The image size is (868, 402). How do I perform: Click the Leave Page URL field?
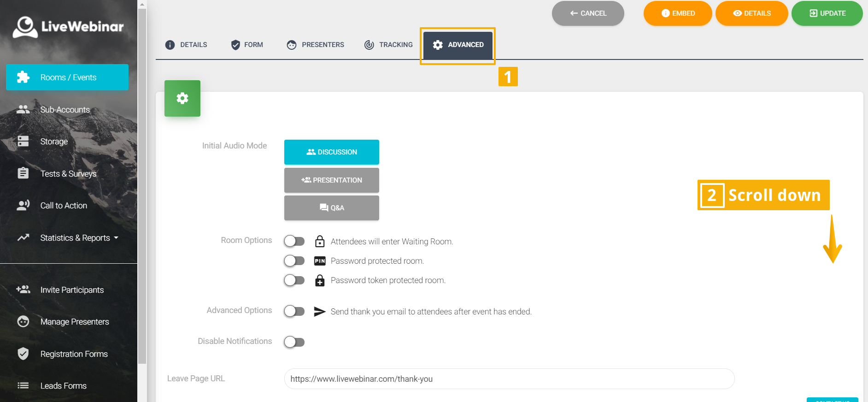click(509, 379)
